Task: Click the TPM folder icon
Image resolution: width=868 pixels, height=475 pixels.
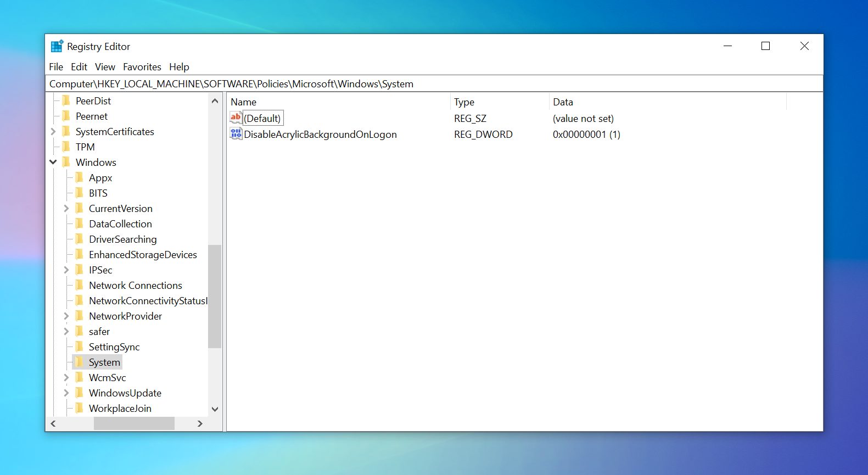Action: (66, 147)
